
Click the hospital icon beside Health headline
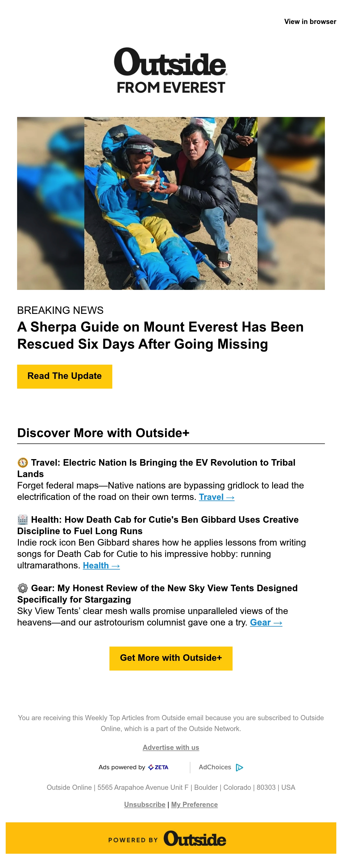pos(23,520)
